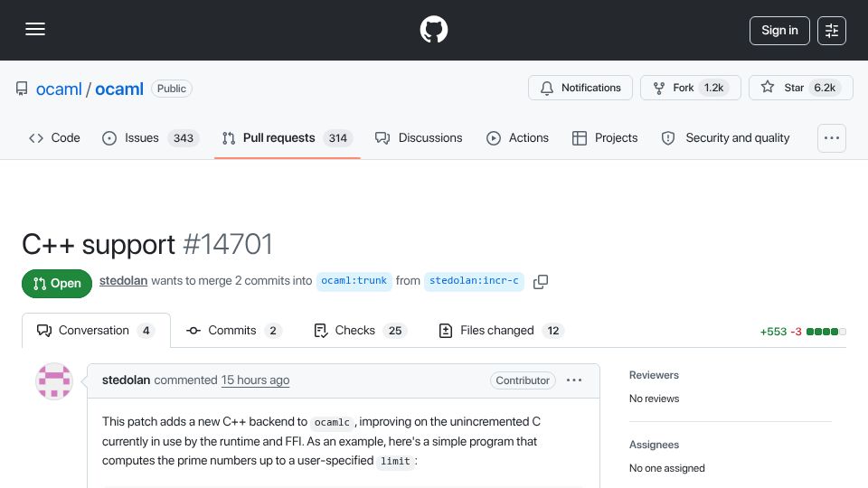Switch to the Files changed tab
The image size is (868, 488).
(x=502, y=331)
